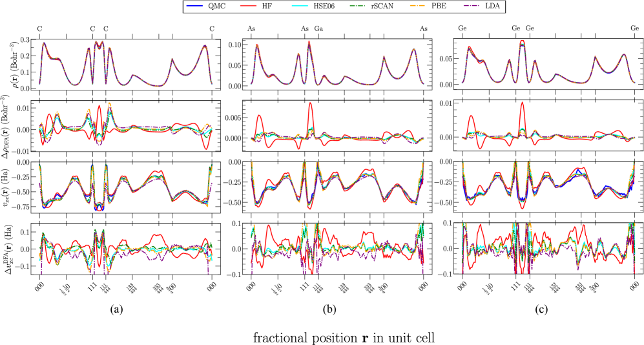Click the red HF line sample in legend
The height and width of the screenshot is (345, 644).
(x=249, y=6)
